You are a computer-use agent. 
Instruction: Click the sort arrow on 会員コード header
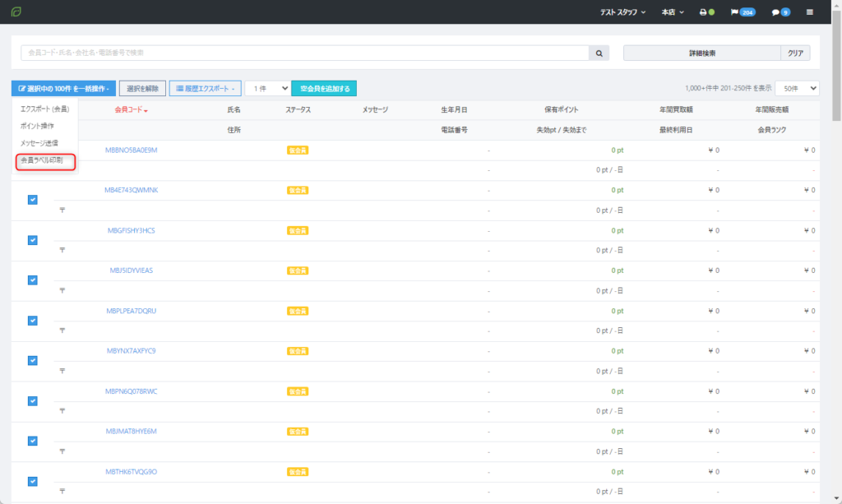point(146,110)
